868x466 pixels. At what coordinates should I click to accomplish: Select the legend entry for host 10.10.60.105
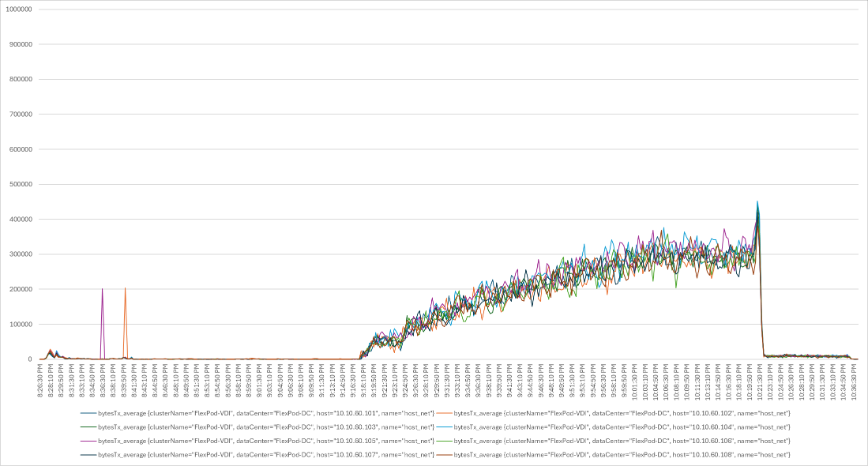257,441
